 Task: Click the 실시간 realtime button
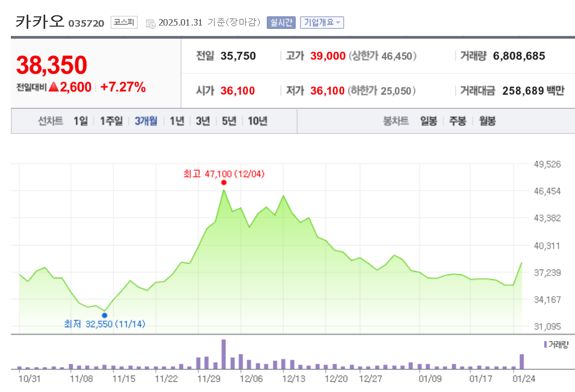(281, 22)
